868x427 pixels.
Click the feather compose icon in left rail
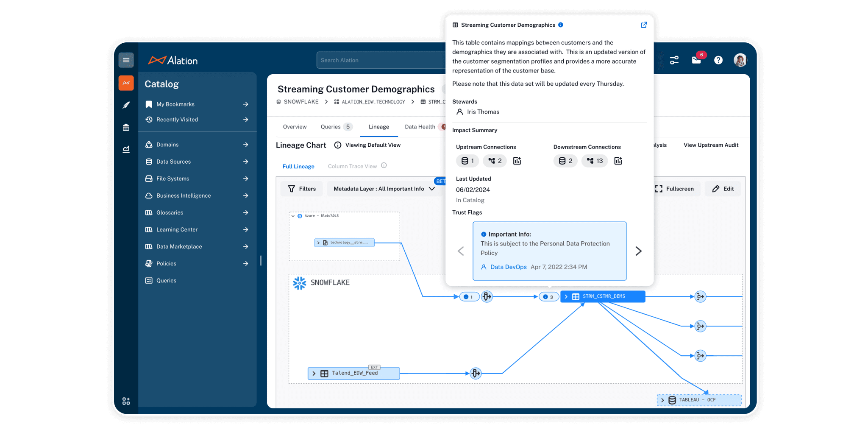pyautogui.click(x=126, y=105)
